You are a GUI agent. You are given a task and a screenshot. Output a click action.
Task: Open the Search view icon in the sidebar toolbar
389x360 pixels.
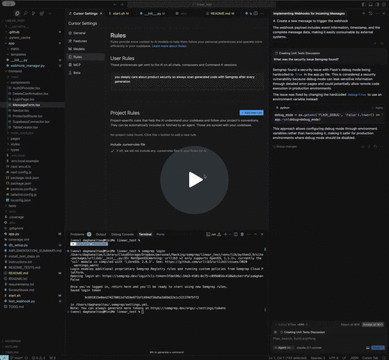[25, 13]
